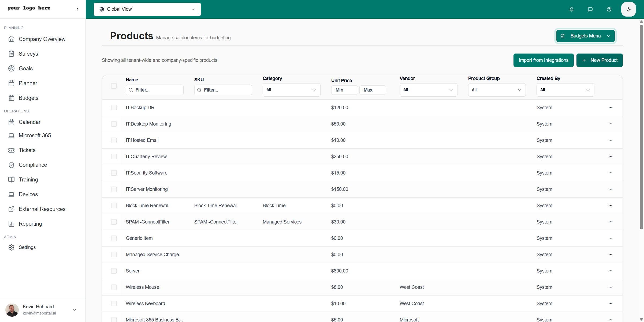This screenshot has height=322, width=644.
Task: Open three-dot menu for IT:Backup DR row
Action: (610, 108)
